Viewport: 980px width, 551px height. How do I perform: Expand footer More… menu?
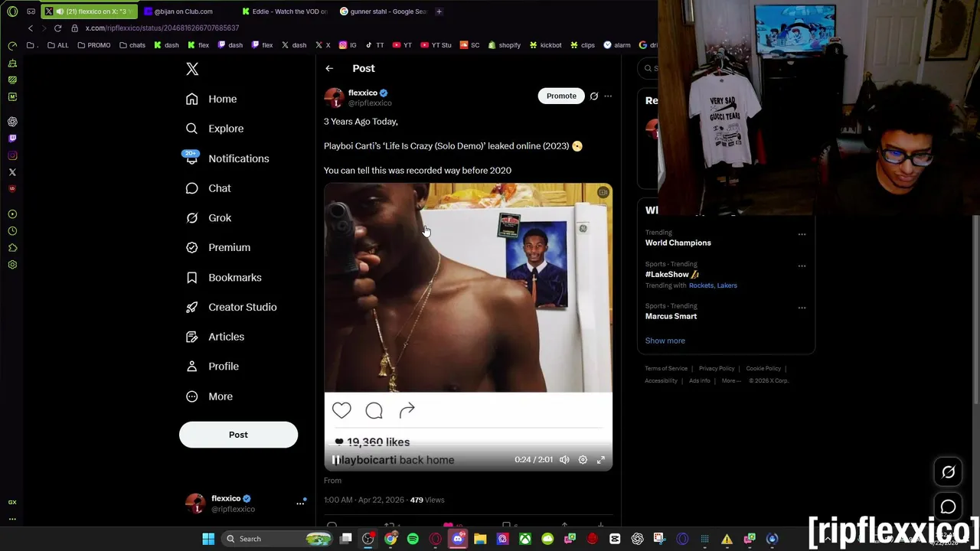click(732, 380)
